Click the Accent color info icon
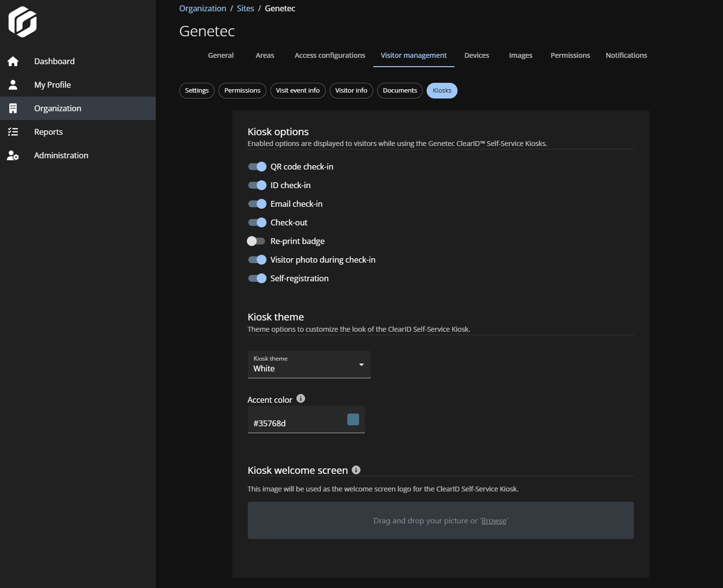Viewport: 723px width, 588px height. (x=301, y=399)
